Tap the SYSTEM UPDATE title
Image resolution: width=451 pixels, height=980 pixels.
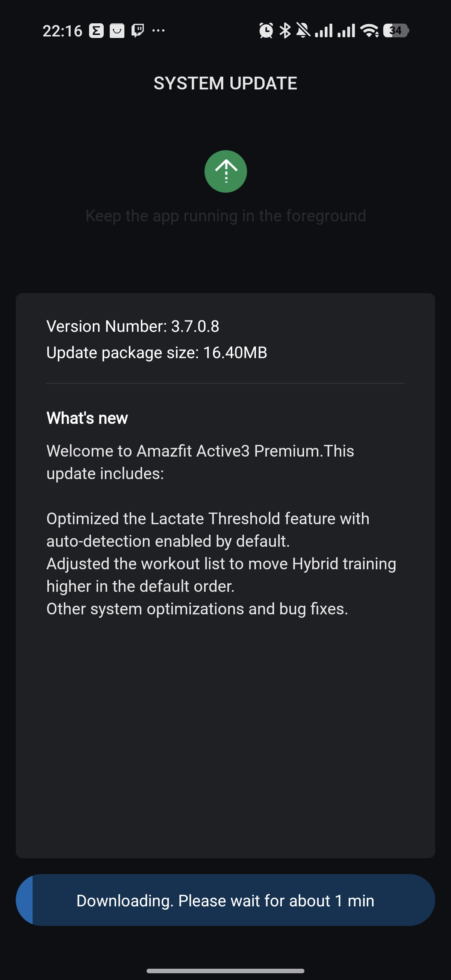click(x=225, y=83)
